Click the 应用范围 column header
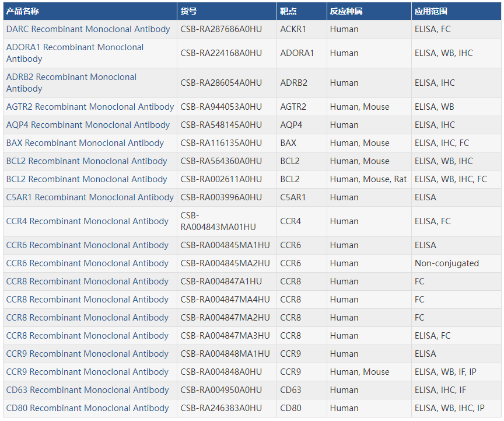This screenshot has height=421, width=504. pyautogui.click(x=431, y=11)
